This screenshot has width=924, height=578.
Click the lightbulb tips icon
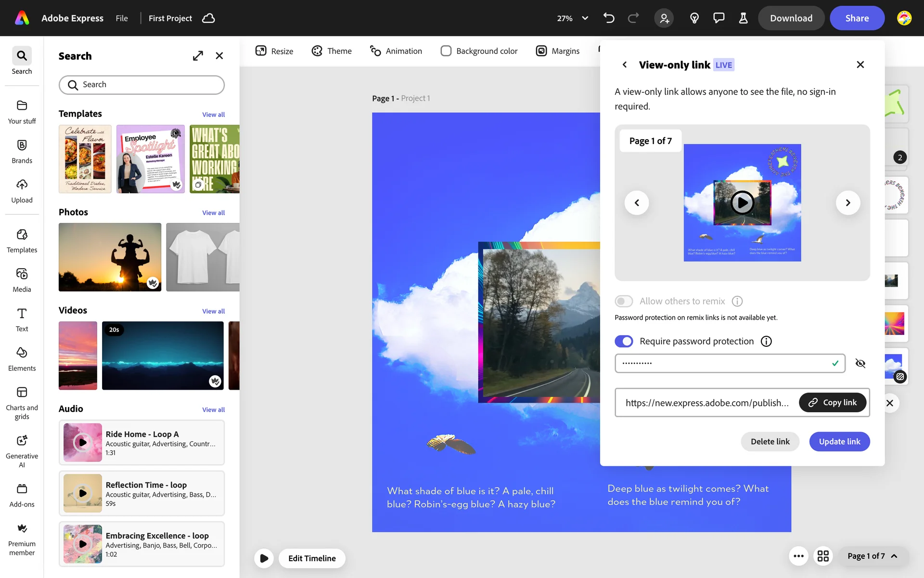tap(694, 18)
